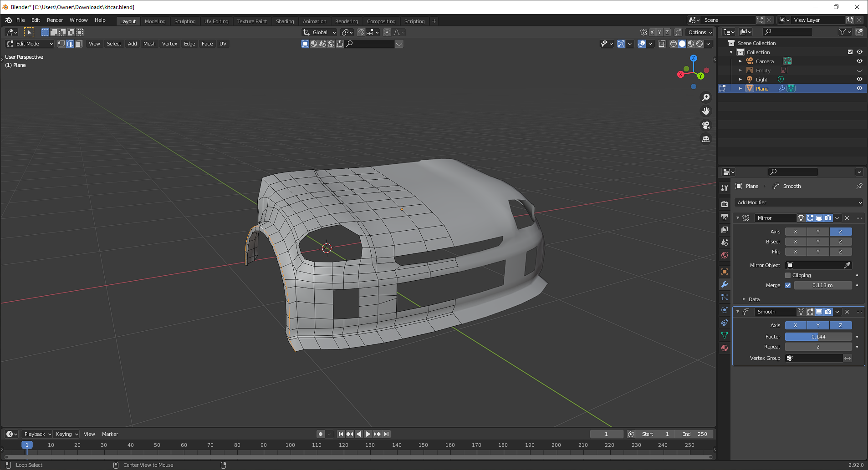Open the Modifier properties wrench tab
The image size is (868, 470).
[725, 284]
